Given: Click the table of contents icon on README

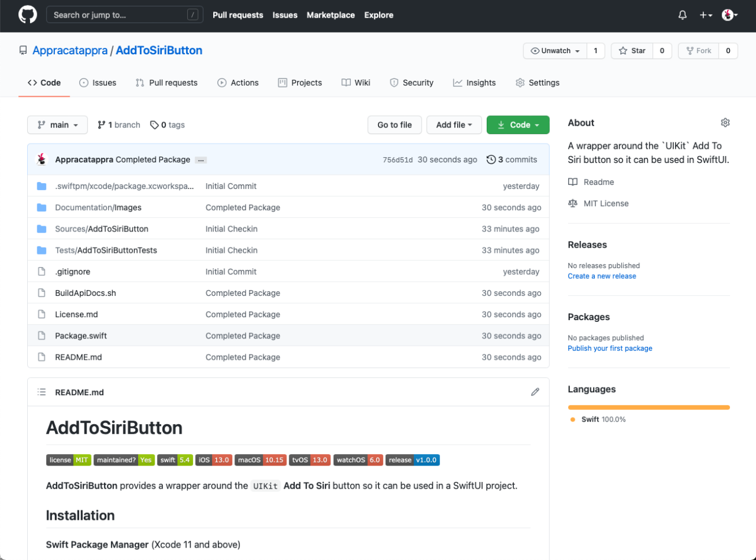Looking at the screenshot, I should pos(41,392).
